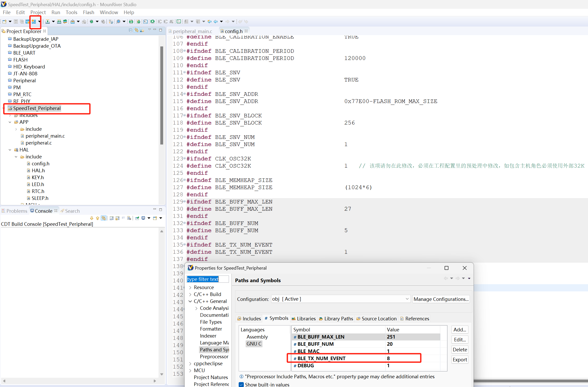Open Project Explorer View Menu triangle

click(x=150, y=30)
